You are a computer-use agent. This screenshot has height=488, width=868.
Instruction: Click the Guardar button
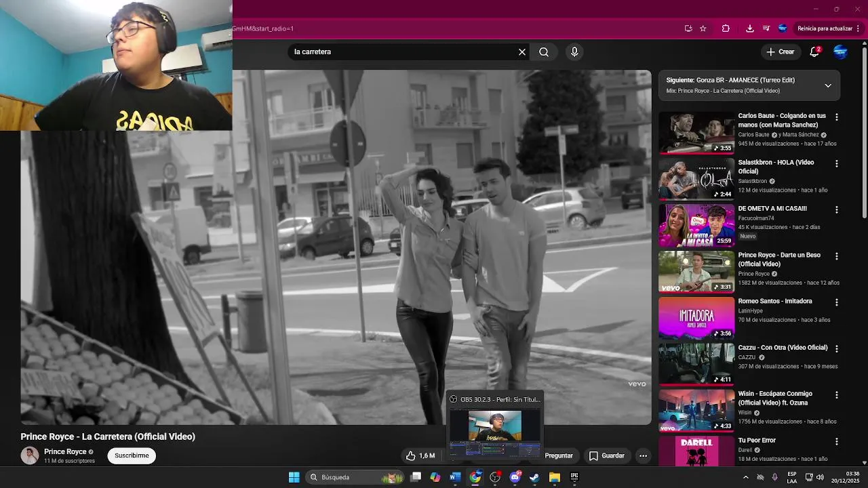606,455
